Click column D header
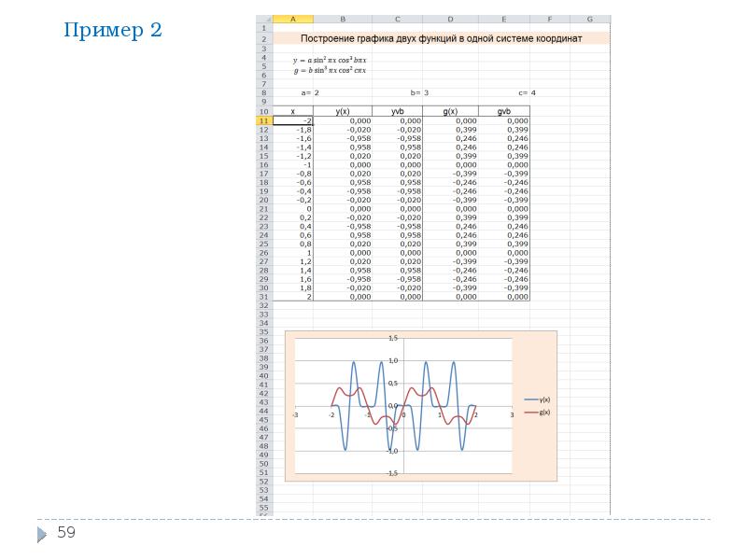 pyautogui.click(x=450, y=19)
